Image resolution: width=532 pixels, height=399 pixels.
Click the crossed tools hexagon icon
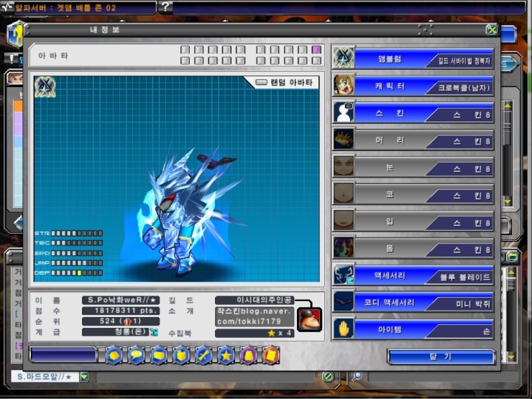(203, 356)
